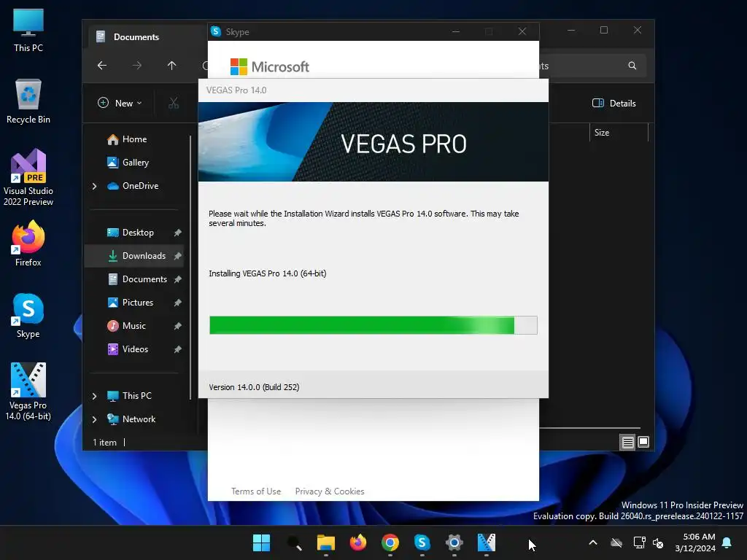Image resolution: width=747 pixels, height=560 pixels.
Task: Open Windows Search from the taskbar
Action: 294,542
